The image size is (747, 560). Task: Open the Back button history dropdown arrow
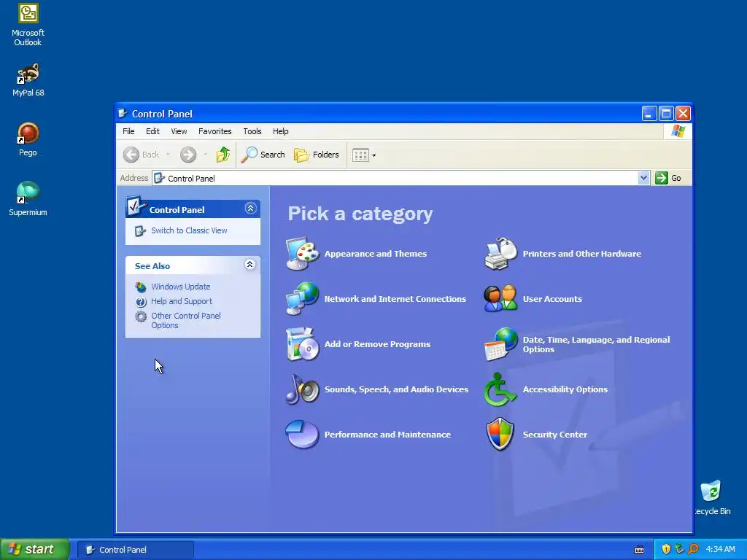point(168,155)
